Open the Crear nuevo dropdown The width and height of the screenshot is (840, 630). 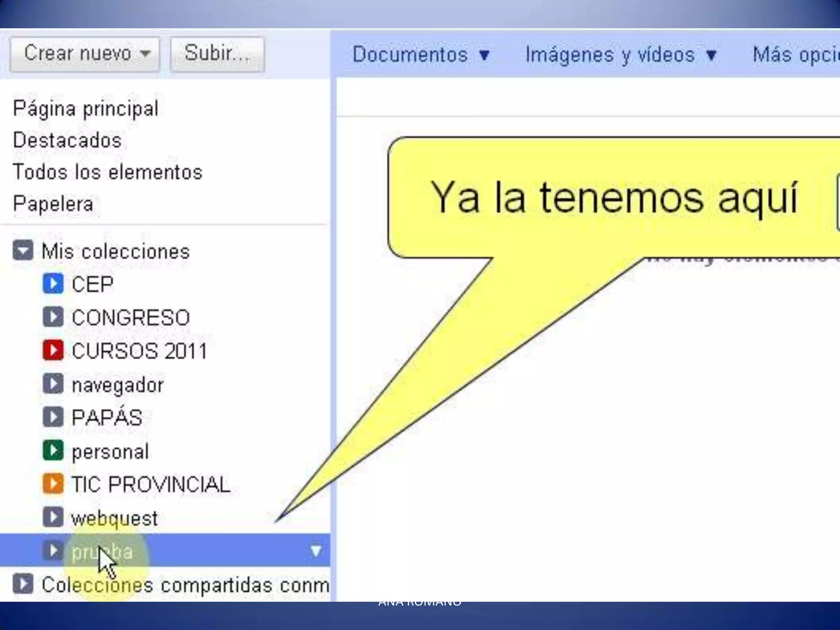pyautogui.click(x=85, y=54)
